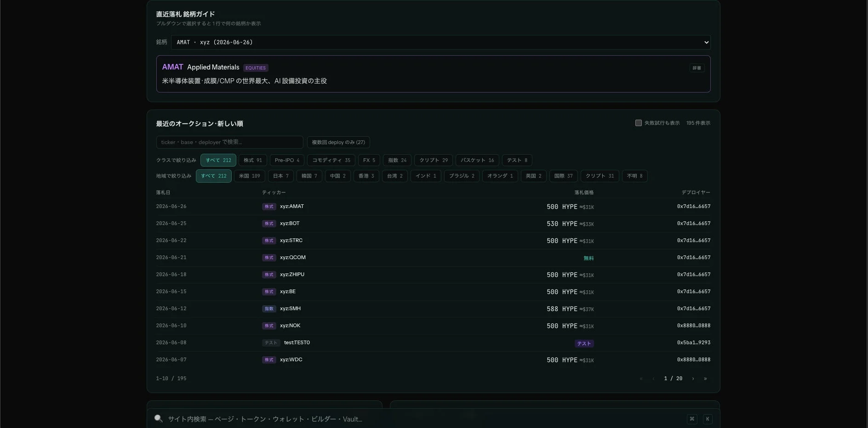Filter class by FX 5
The image size is (868, 428).
(x=369, y=160)
